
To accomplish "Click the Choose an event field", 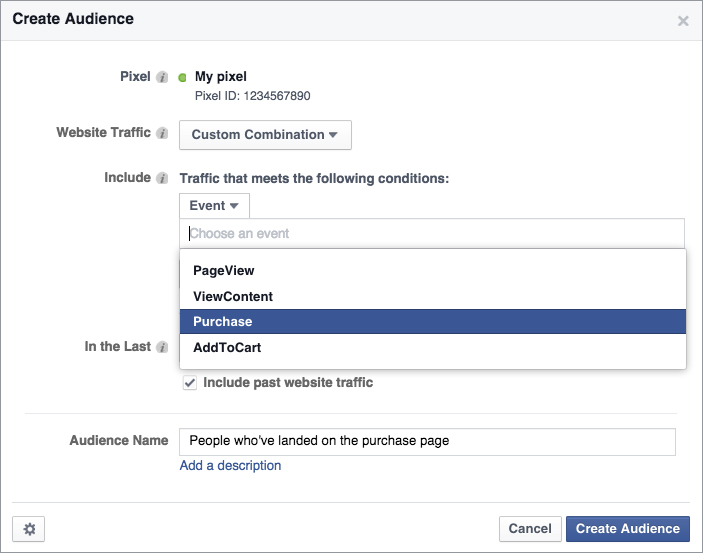I will click(432, 233).
